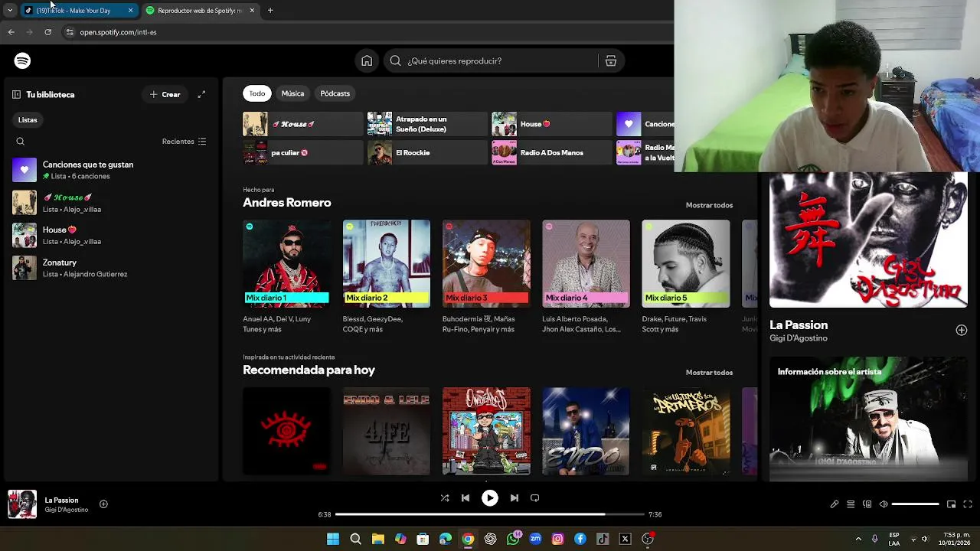This screenshot has width=980, height=551.
Task: Open the Zonatury playlist
Action: pos(109,268)
